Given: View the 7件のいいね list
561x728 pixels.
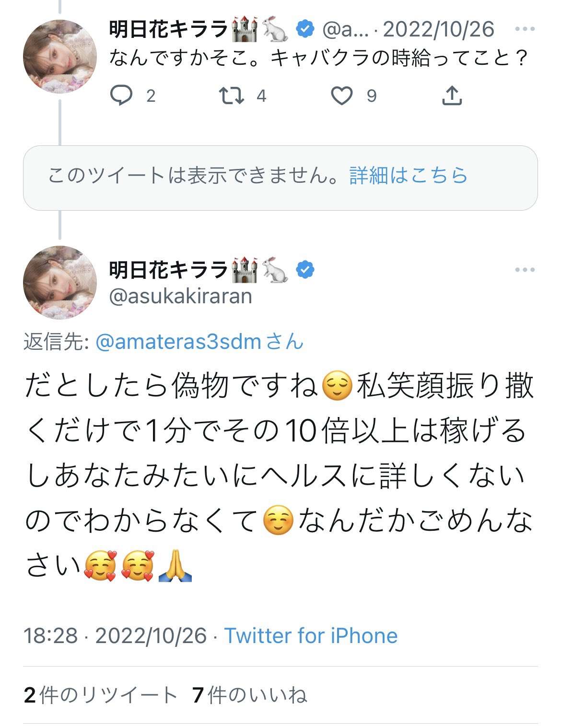Looking at the screenshot, I should tap(249, 695).
